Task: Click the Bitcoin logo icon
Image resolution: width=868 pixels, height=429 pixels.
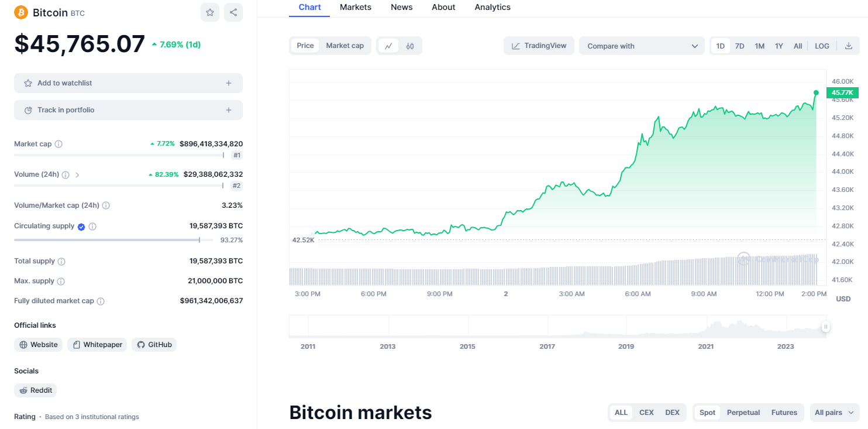Action: (21, 12)
